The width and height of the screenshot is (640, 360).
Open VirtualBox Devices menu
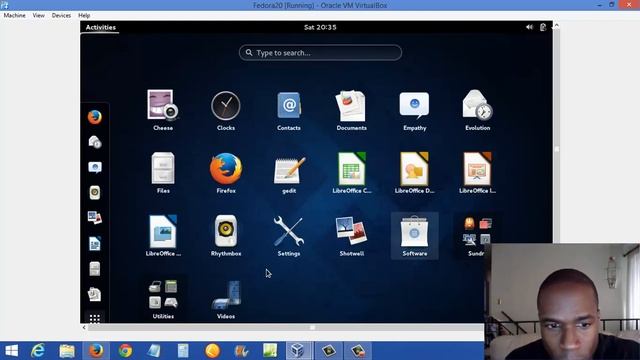point(61,15)
